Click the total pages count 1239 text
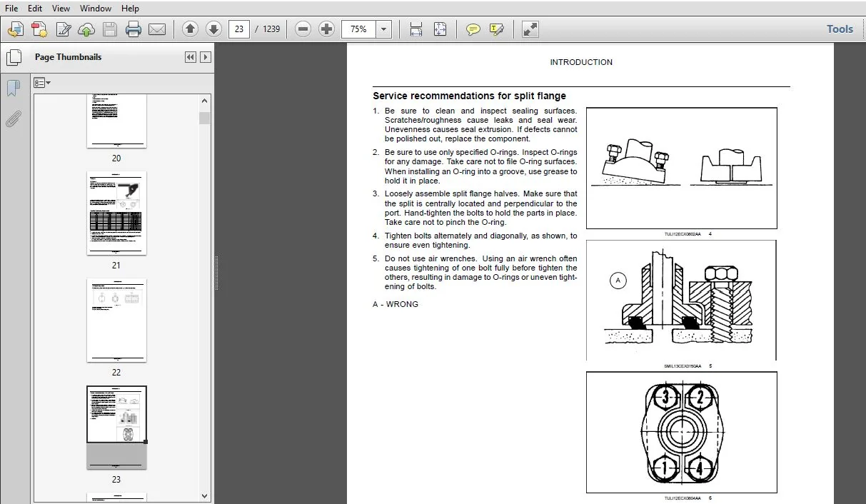The image size is (866, 504). click(x=271, y=29)
